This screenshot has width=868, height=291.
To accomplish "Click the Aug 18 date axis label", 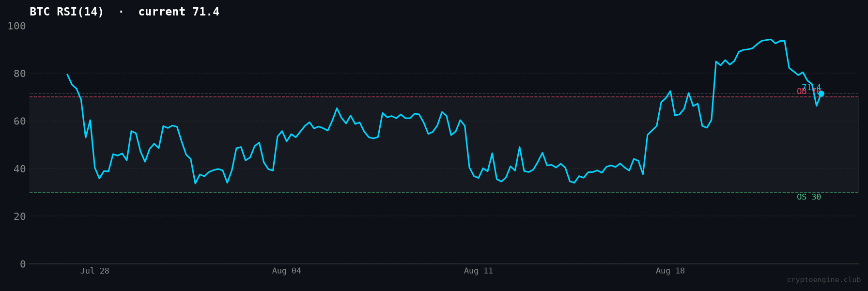I will [x=670, y=271].
